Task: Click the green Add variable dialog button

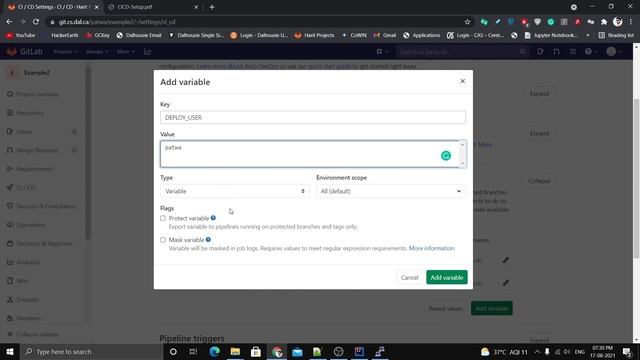Action: (447, 278)
